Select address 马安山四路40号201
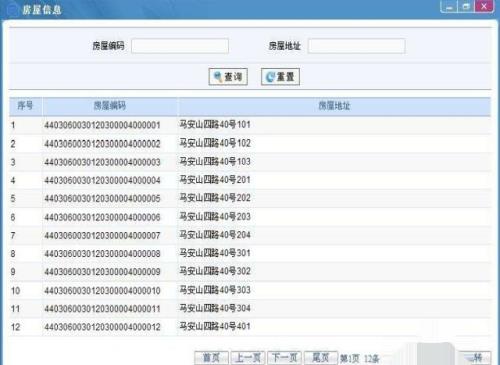Screen dimensions: 500x365 click(x=215, y=180)
